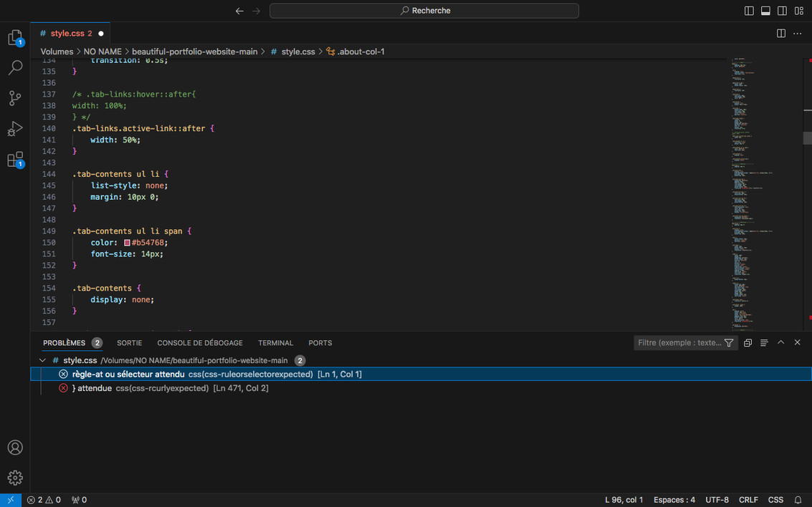Go back with the left arrow
The width and height of the screenshot is (812, 507).
point(239,11)
